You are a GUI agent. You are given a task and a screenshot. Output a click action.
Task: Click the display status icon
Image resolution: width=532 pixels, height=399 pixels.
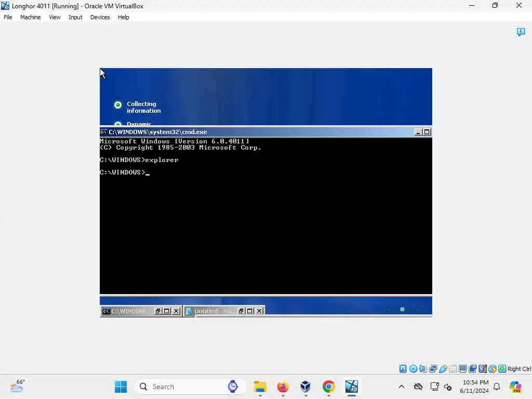pos(462,368)
